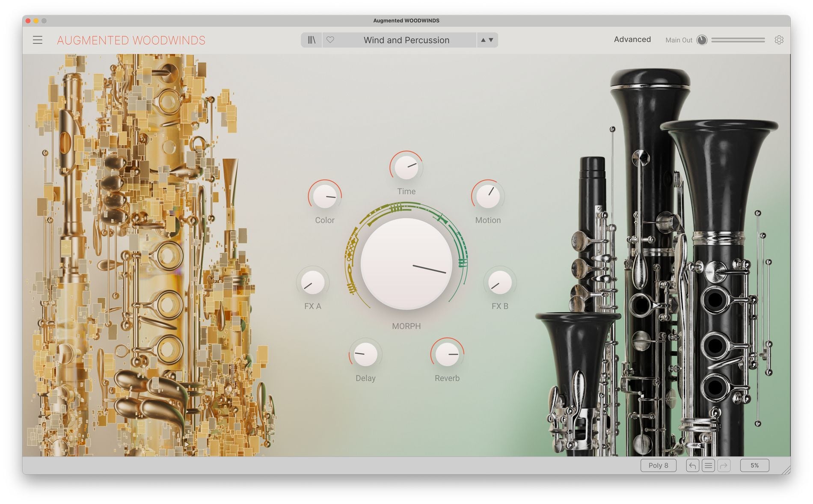813x504 pixels.
Task: Select previous preset with up arrow
Action: pyautogui.click(x=483, y=40)
